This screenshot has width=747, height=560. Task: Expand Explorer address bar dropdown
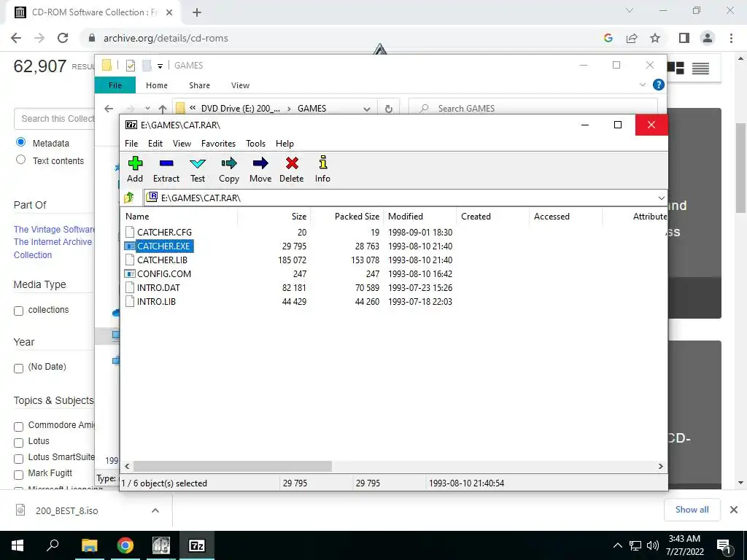[x=367, y=109]
